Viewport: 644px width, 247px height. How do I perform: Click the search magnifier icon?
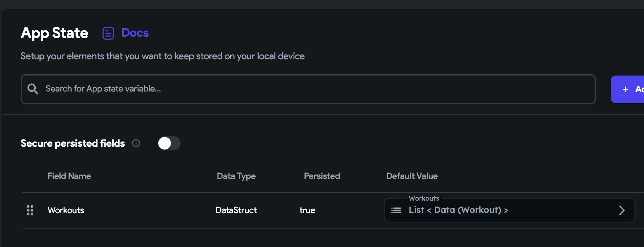click(33, 89)
